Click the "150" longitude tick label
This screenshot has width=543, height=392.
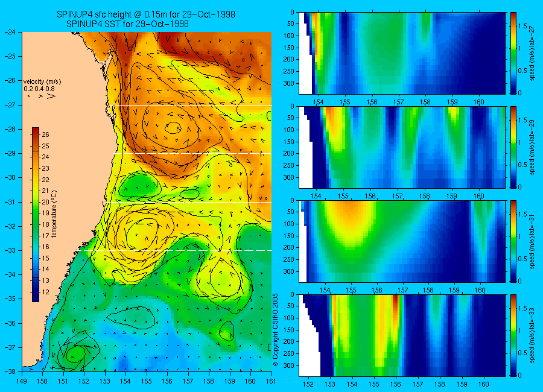pyautogui.click(x=42, y=381)
